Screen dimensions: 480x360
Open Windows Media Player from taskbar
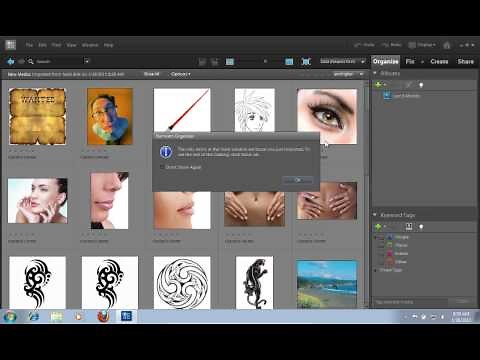79,316
